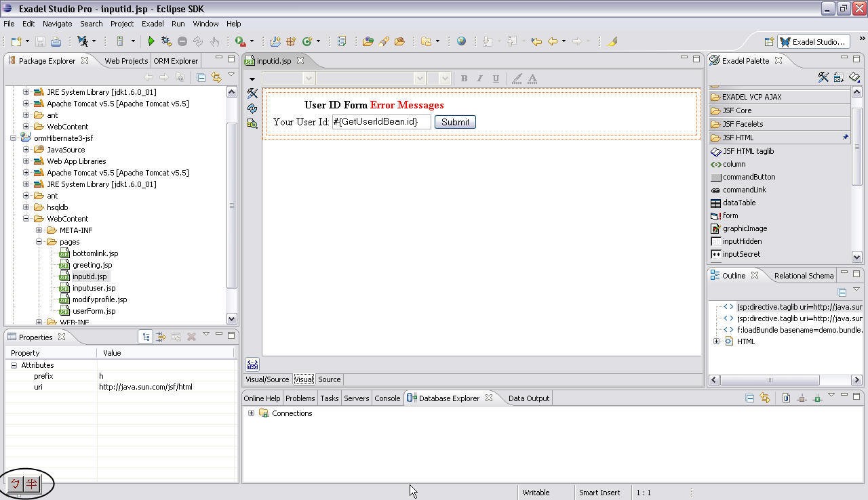Toggle Show Advanced Properties in Properties view
The height and width of the screenshot is (500, 868).
click(x=161, y=337)
